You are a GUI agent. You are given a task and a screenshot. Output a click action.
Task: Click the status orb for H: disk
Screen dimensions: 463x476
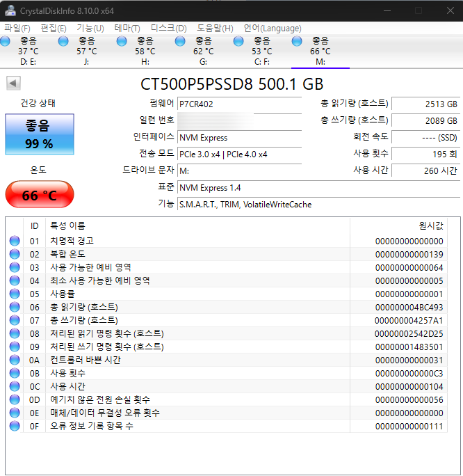point(122,41)
